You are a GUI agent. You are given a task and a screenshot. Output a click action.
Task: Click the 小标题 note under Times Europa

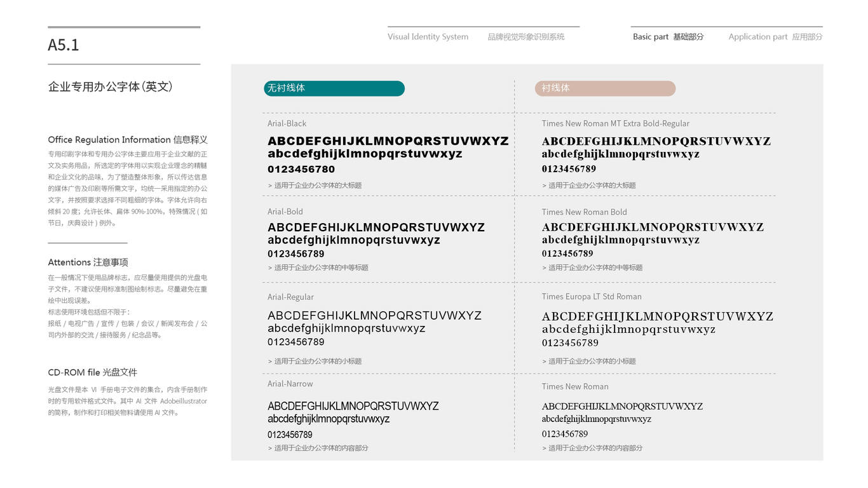click(589, 361)
